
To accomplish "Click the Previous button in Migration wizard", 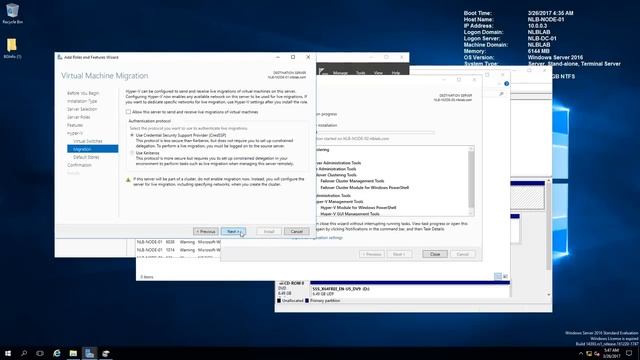I will [x=206, y=231].
